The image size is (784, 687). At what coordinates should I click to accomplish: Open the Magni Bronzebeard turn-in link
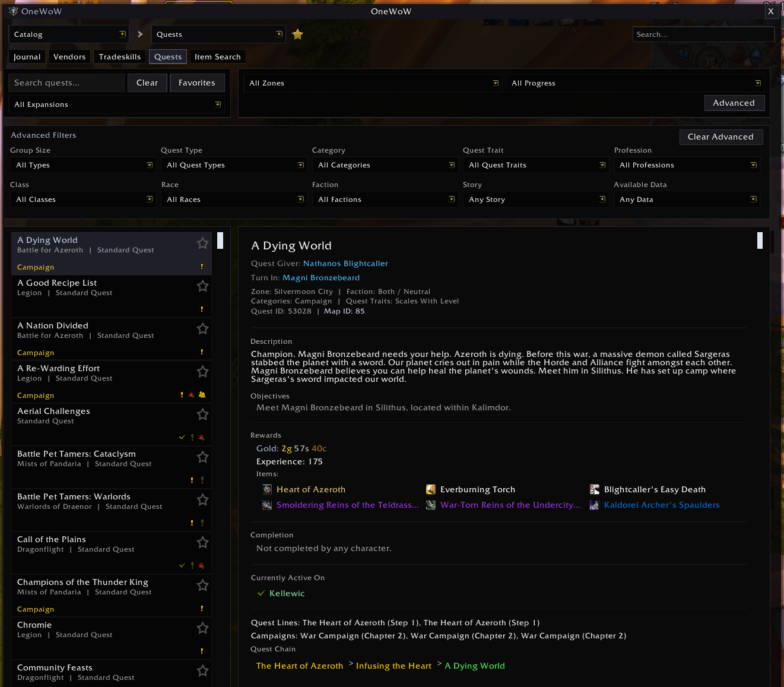pyautogui.click(x=321, y=278)
